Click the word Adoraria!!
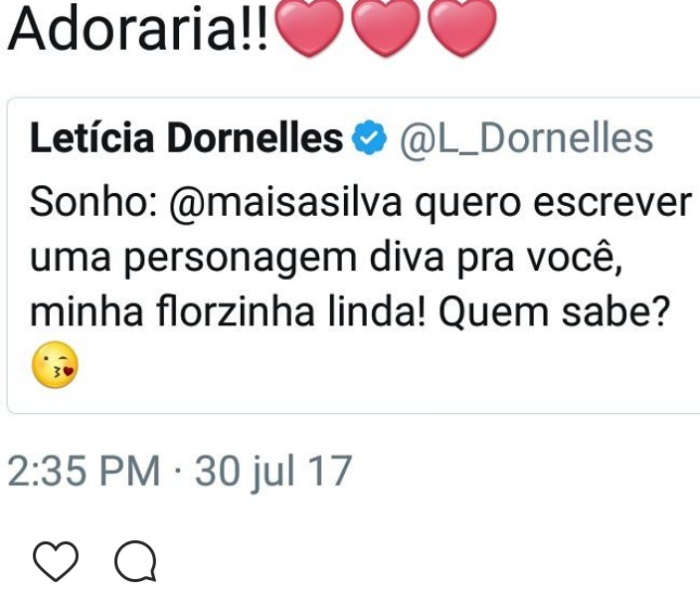 (137, 32)
